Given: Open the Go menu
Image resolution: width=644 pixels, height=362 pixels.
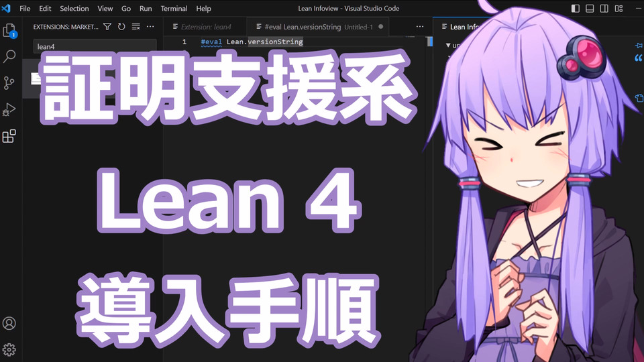Looking at the screenshot, I should pos(126,8).
